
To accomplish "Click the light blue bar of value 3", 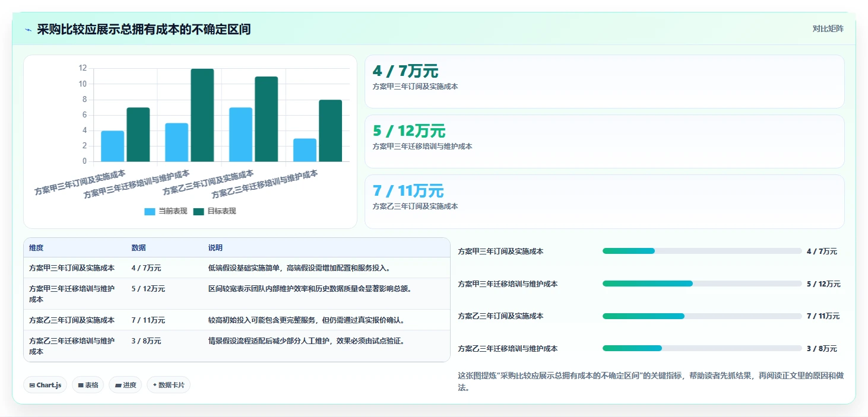I will point(305,150).
